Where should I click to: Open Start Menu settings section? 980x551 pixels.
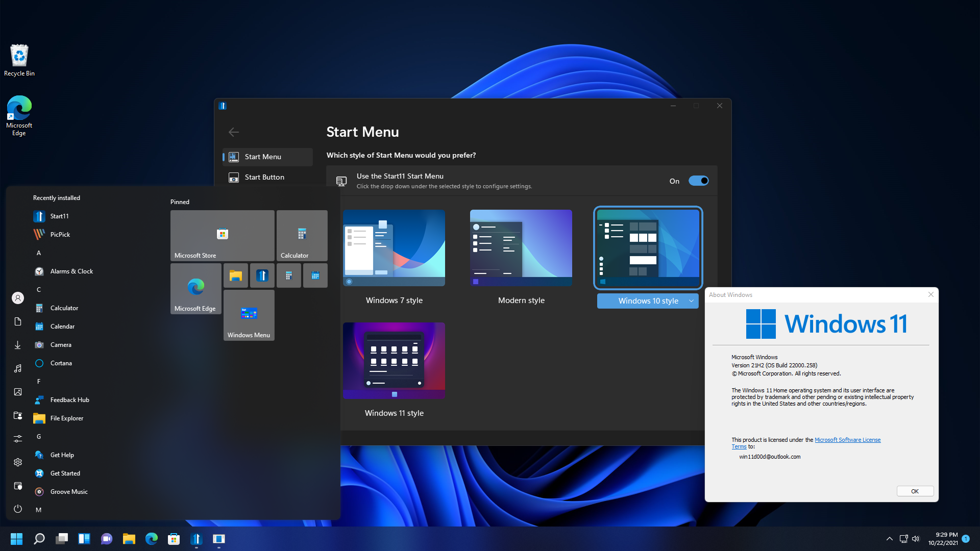263,156
